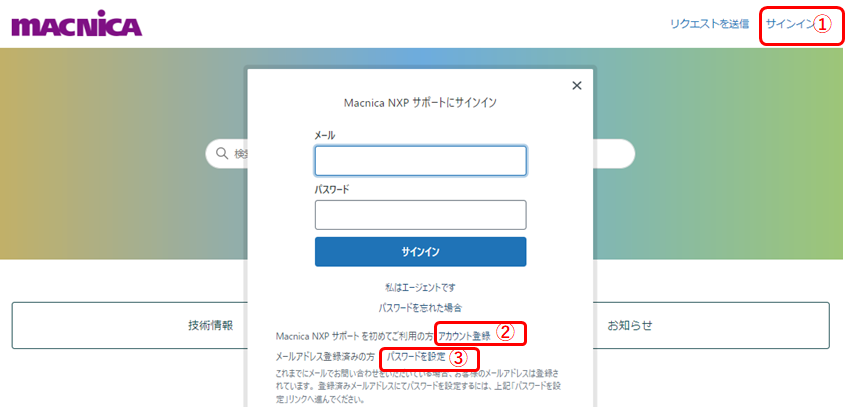Close the sign-in dialog with X
The width and height of the screenshot is (845, 407).
pos(576,86)
